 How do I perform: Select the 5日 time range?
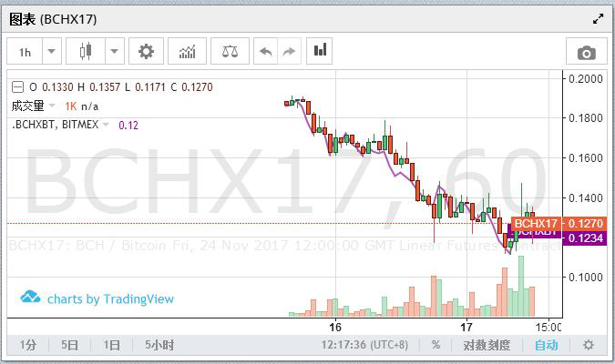[x=69, y=345]
